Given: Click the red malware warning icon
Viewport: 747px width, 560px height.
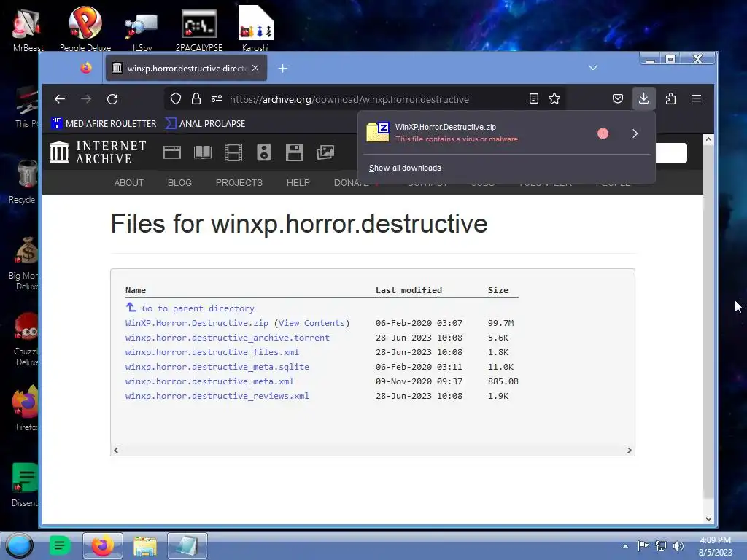Looking at the screenshot, I should (603, 133).
